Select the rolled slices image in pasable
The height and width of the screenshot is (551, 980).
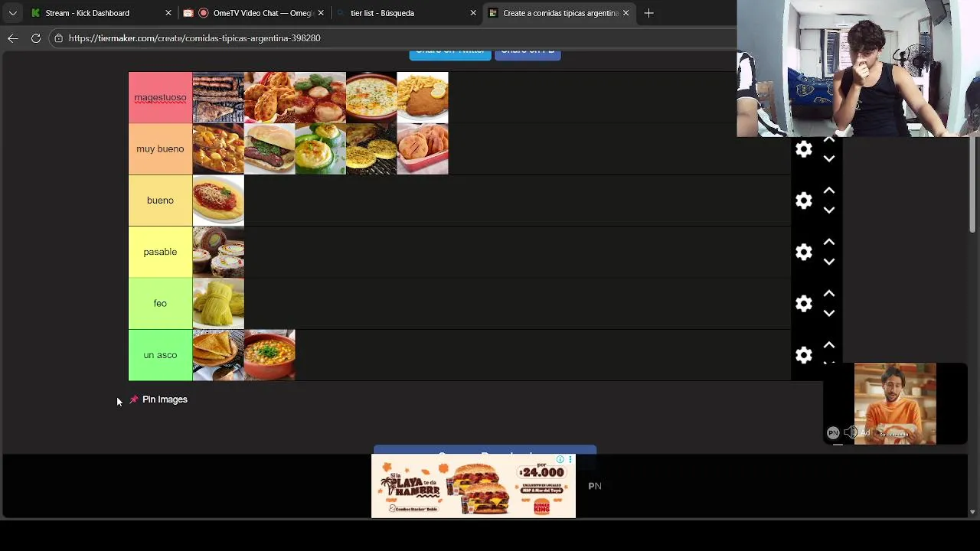coord(218,252)
